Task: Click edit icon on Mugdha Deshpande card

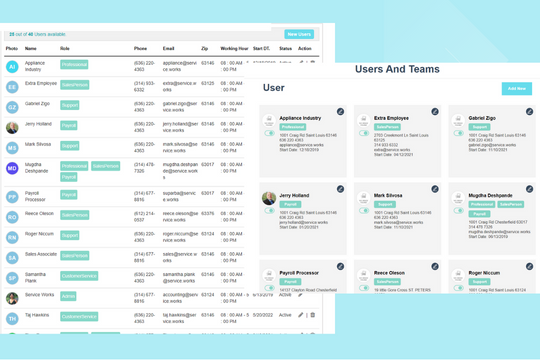Action: click(529, 189)
